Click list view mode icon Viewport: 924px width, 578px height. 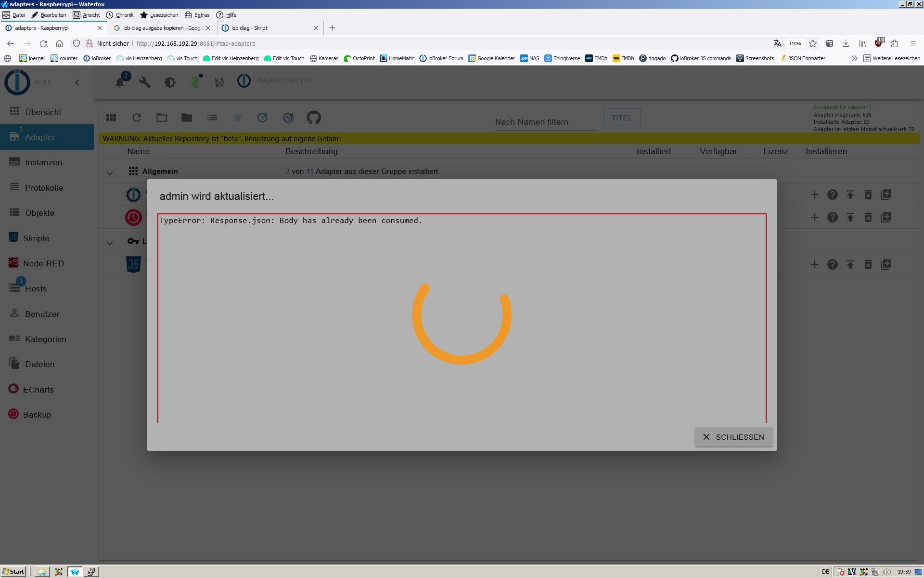pyautogui.click(x=212, y=118)
